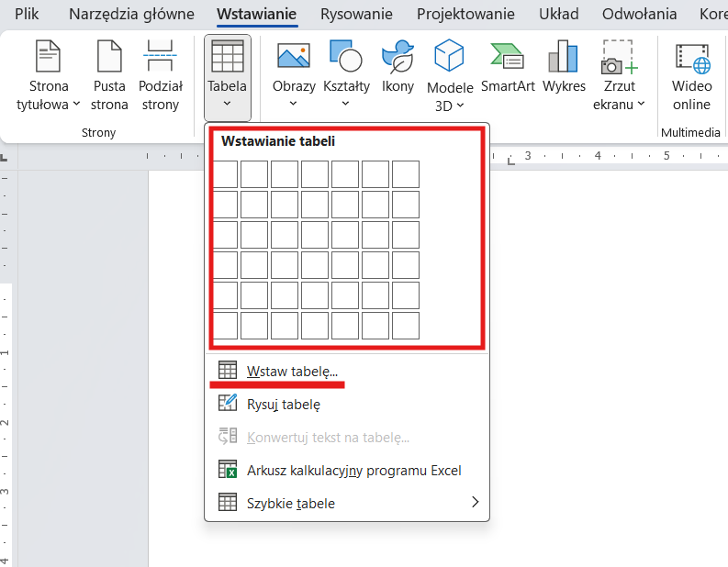Click the Ikony icon button
Image resolution: width=728 pixels, height=567 pixels.
click(x=398, y=57)
